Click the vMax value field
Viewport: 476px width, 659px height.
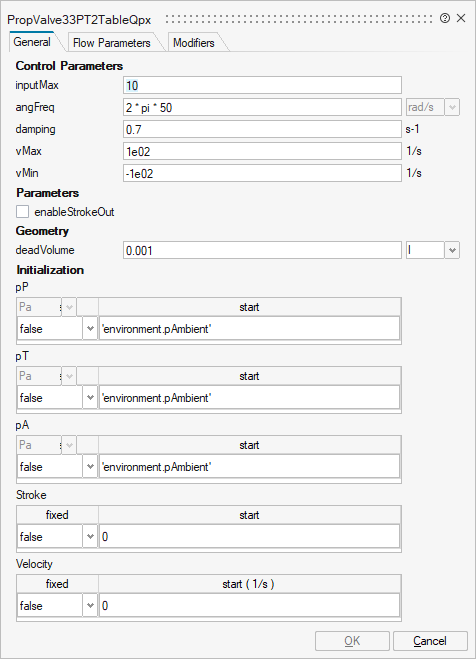pos(262,151)
